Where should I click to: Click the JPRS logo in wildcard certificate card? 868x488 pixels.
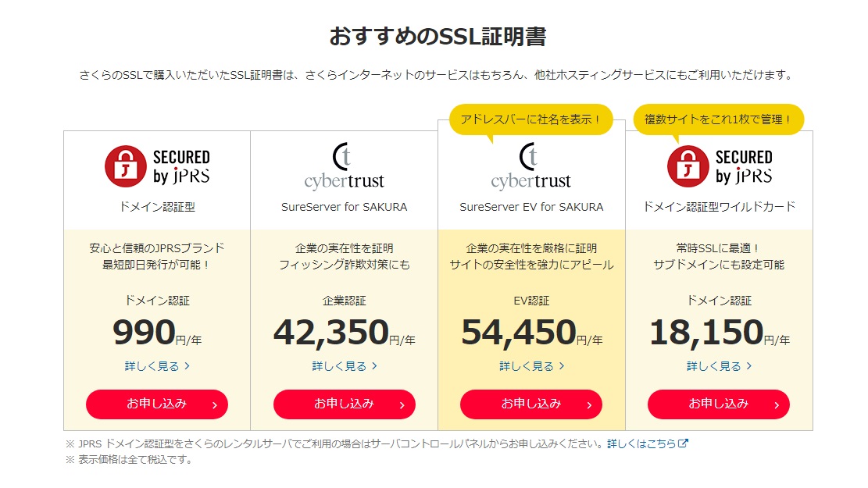(719, 166)
